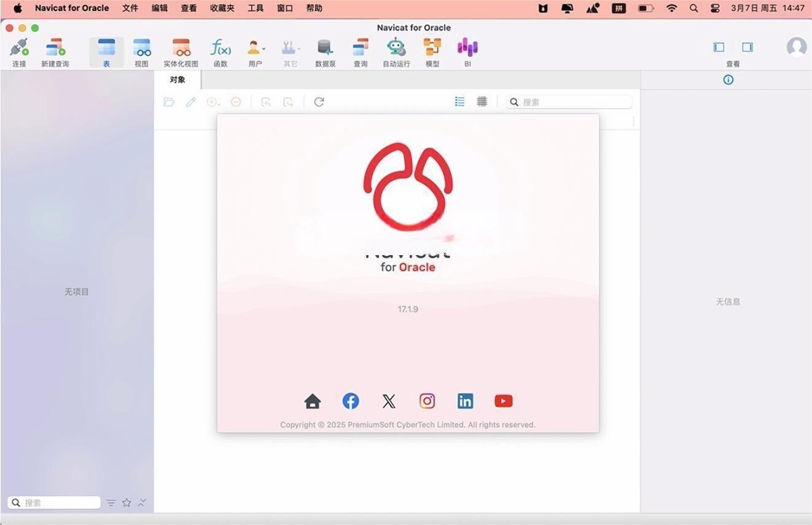
Task: Open Spotlight search in menu bar
Action: click(x=694, y=8)
